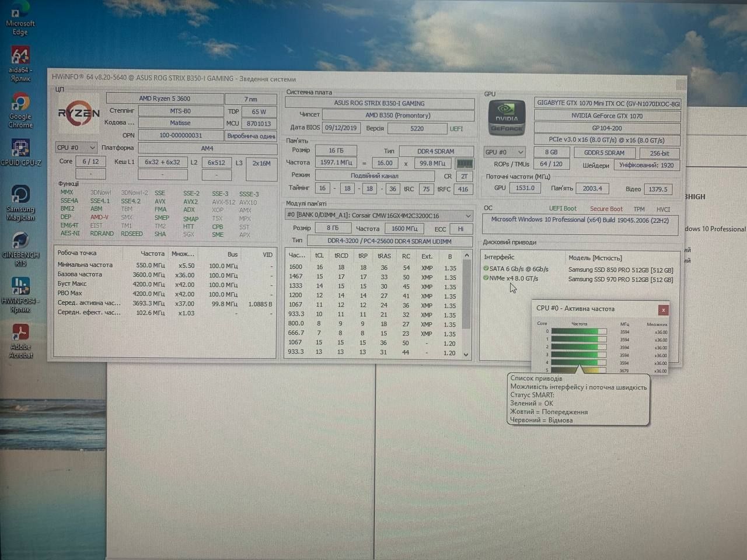Click the Ryzen CPU logo image
This screenshot has width=747, height=560.
pos(79,113)
